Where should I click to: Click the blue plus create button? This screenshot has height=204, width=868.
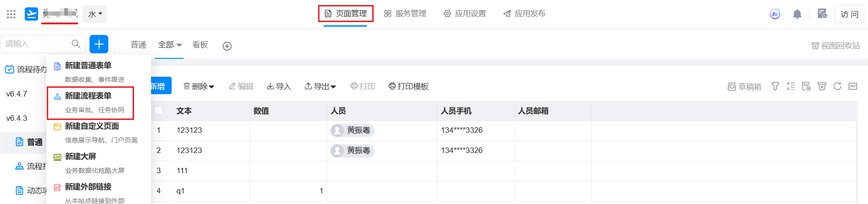[x=99, y=44]
